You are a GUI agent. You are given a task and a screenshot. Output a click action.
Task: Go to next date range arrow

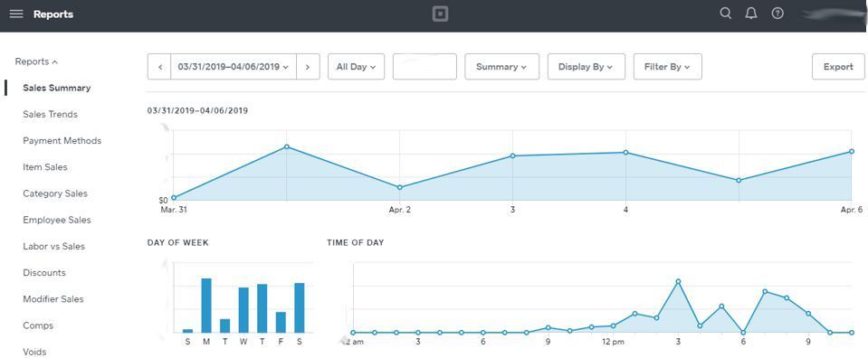pyautogui.click(x=308, y=67)
